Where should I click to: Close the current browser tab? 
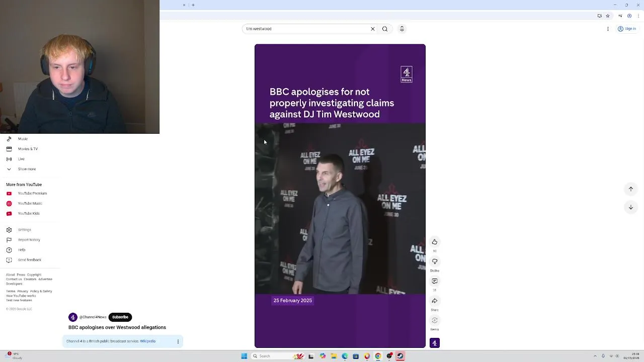(x=184, y=5)
